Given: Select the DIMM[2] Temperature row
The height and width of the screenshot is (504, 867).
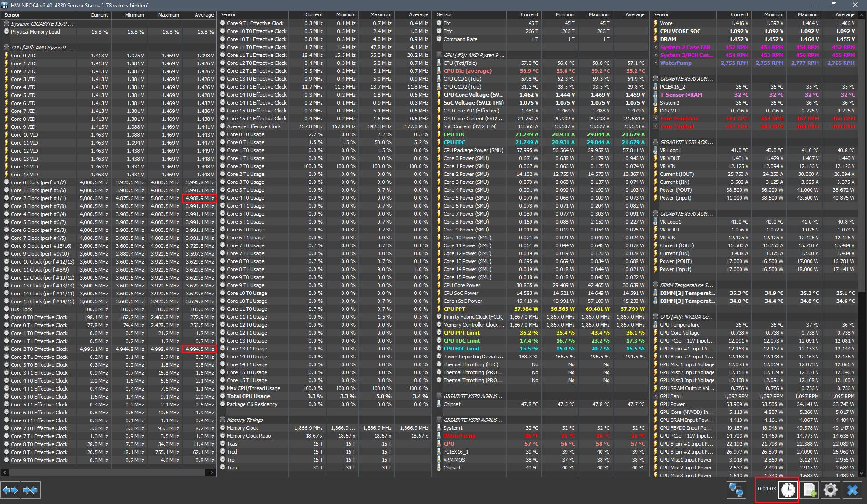Looking at the screenshot, I should point(754,293).
